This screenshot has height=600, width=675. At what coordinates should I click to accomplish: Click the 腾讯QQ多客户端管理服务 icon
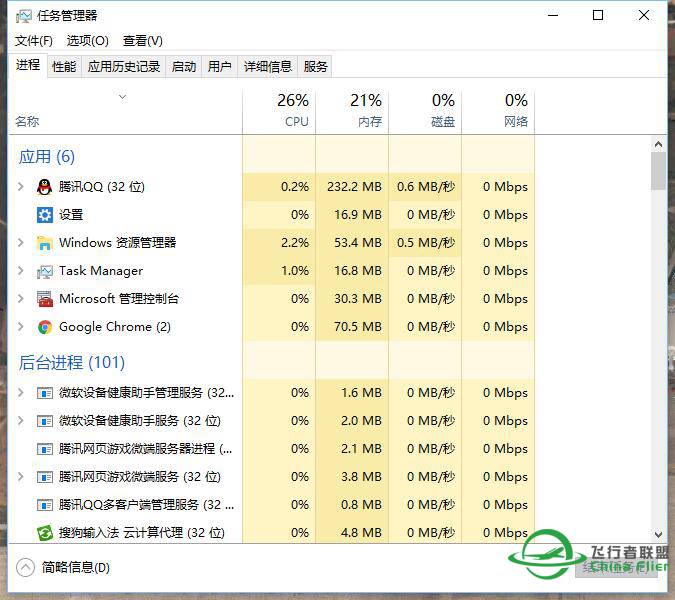[x=44, y=505]
